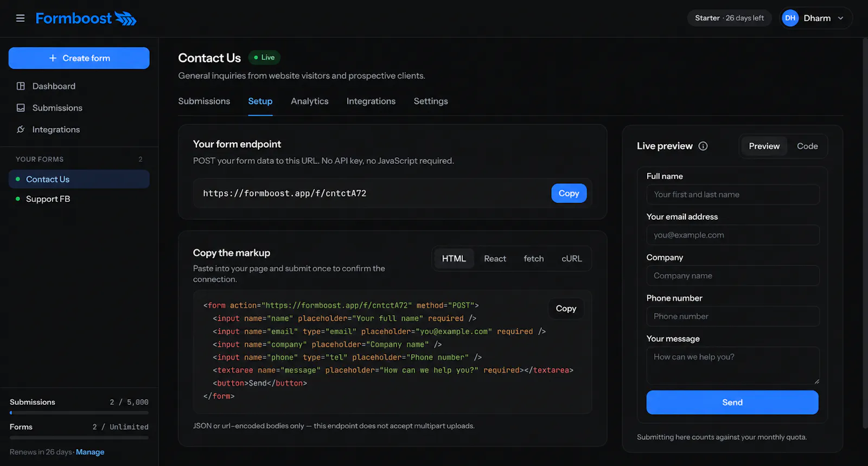Click the Forms quota progress bar
This screenshot has width=868, height=466.
79,438
